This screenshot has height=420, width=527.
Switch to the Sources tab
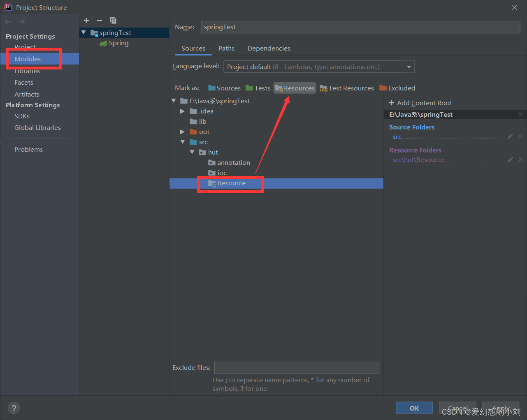[193, 48]
